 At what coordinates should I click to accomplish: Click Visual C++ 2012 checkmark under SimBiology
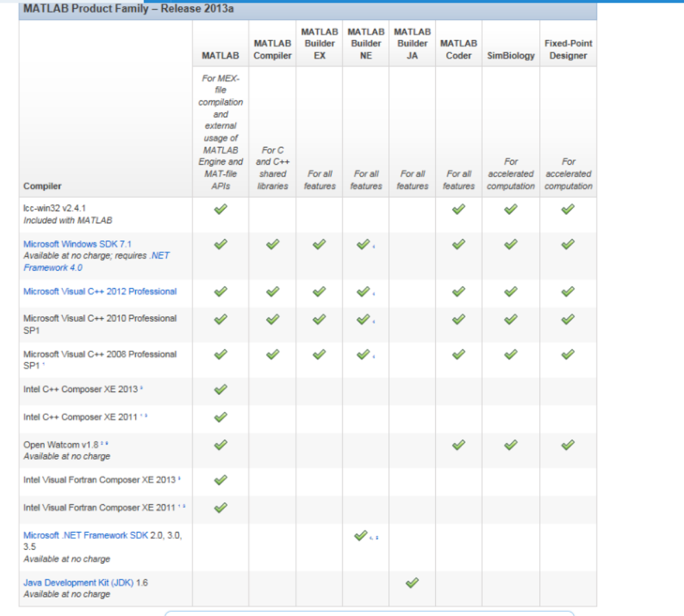click(511, 291)
